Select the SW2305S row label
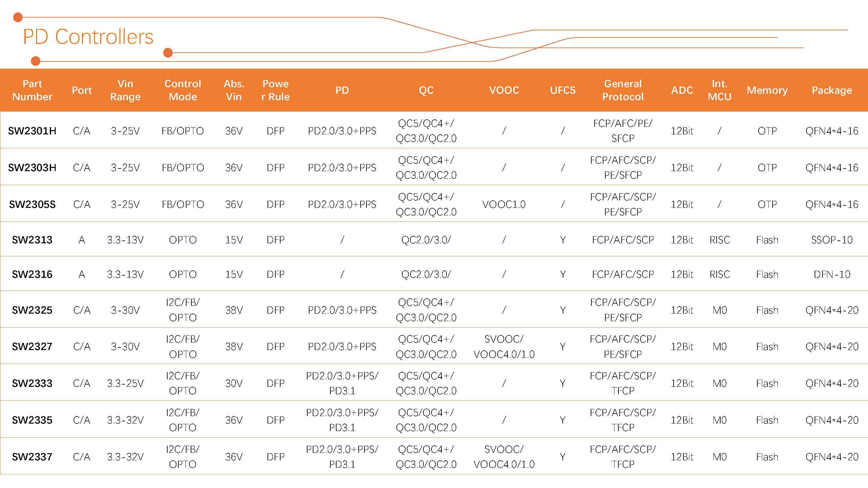The width and height of the screenshot is (868, 488). [x=32, y=204]
